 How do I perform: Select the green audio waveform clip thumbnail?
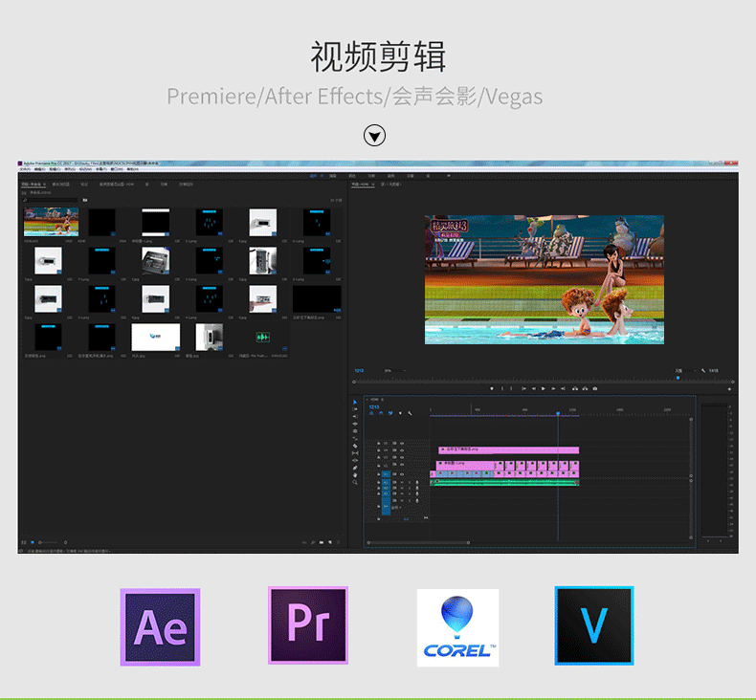pyautogui.click(x=263, y=337)
